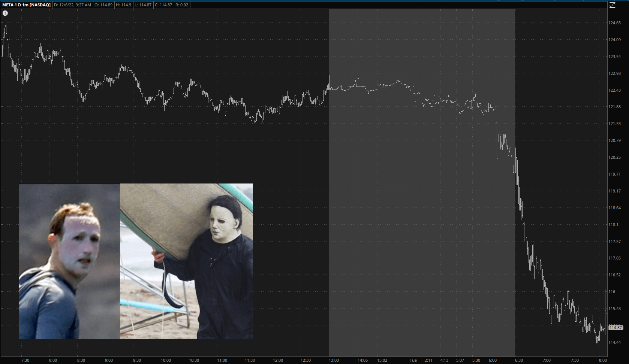Click the 116 price axis label
629x364 pixels.
(612, 292)
